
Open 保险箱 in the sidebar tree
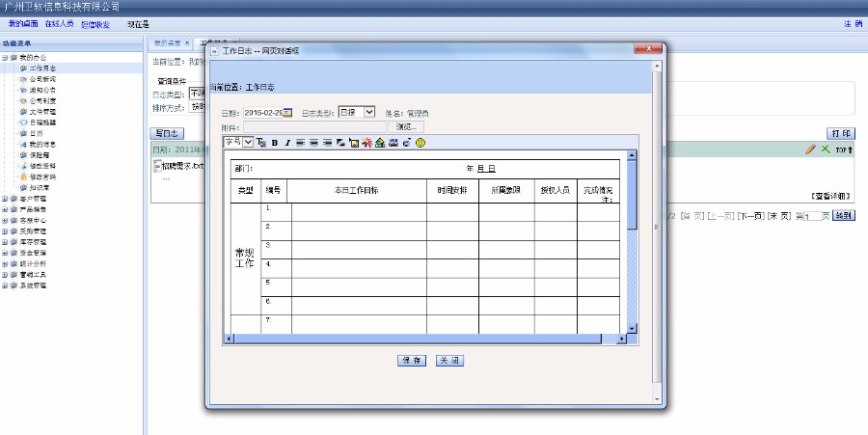pos(39,155)
